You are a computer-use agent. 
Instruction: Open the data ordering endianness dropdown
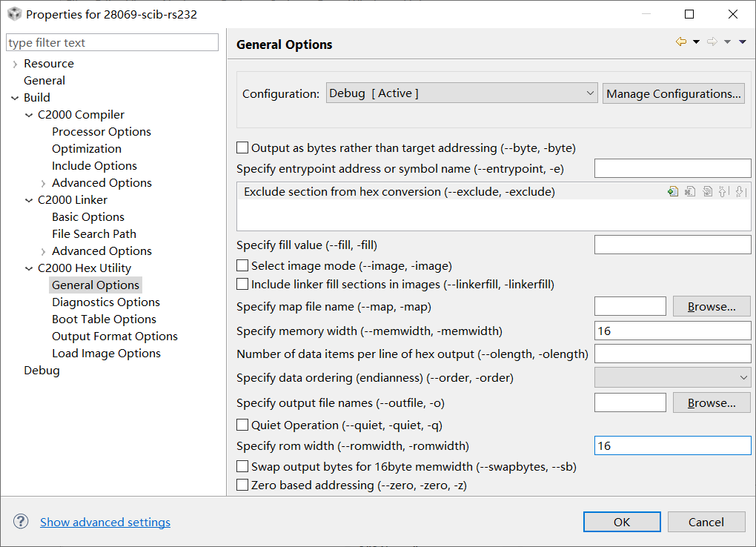(672, 377)
